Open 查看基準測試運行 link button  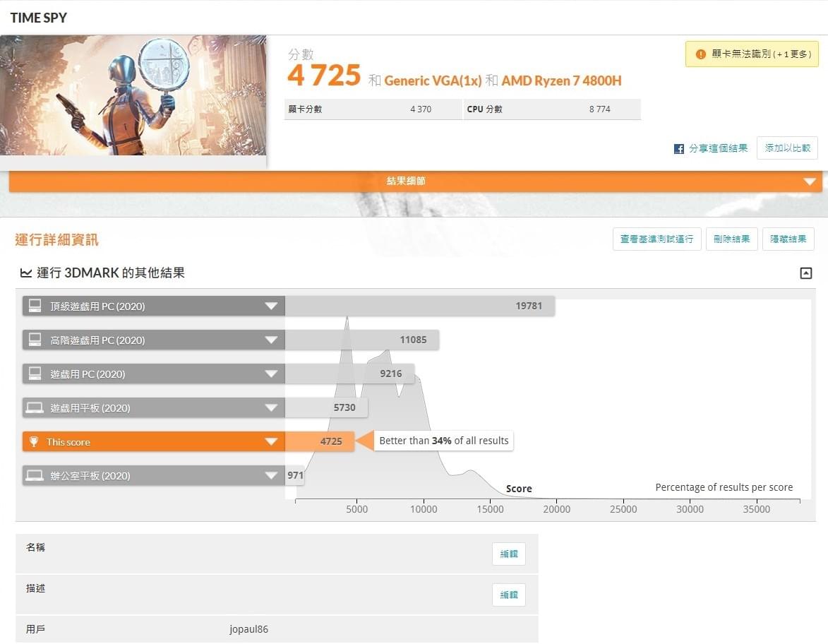pyautogui.click(x=657, y=239)
